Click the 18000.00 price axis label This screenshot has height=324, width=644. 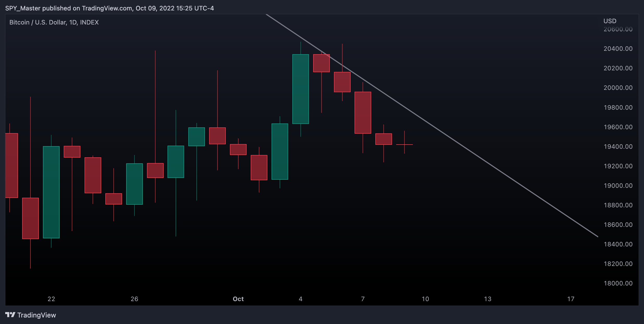[618, 283]
